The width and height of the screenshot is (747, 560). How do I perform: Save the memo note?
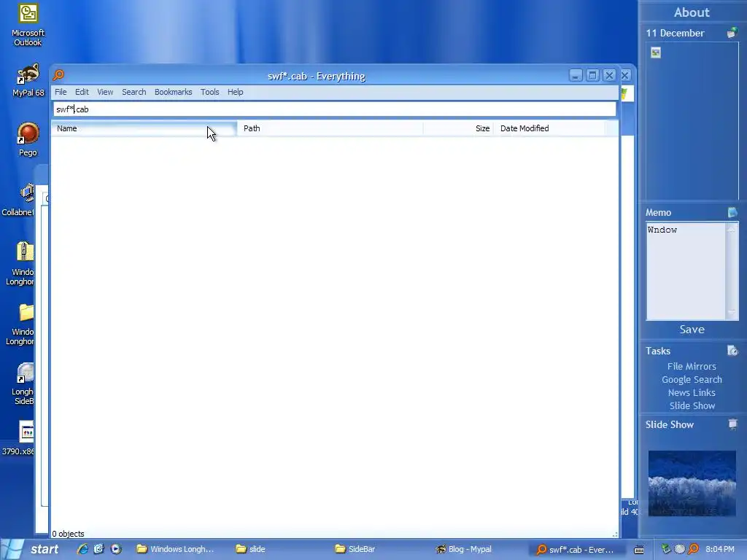click(x=692, y=330)
